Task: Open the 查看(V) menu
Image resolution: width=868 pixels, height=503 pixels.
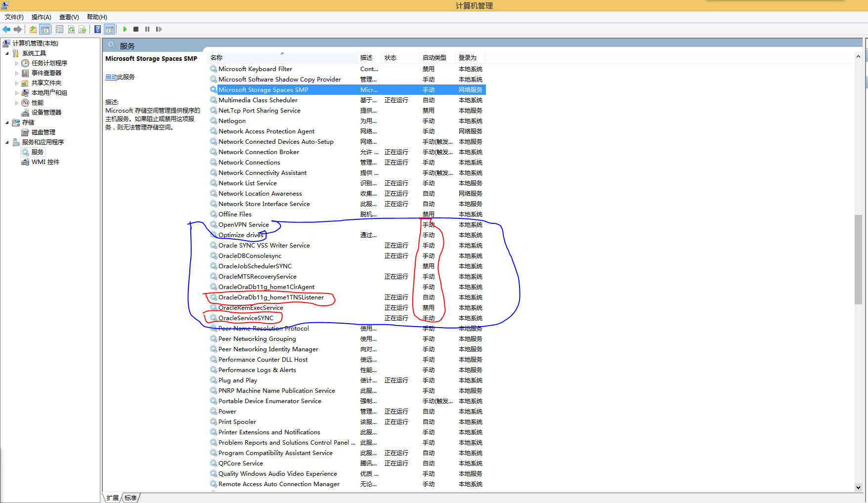Action: coord(69,17)
